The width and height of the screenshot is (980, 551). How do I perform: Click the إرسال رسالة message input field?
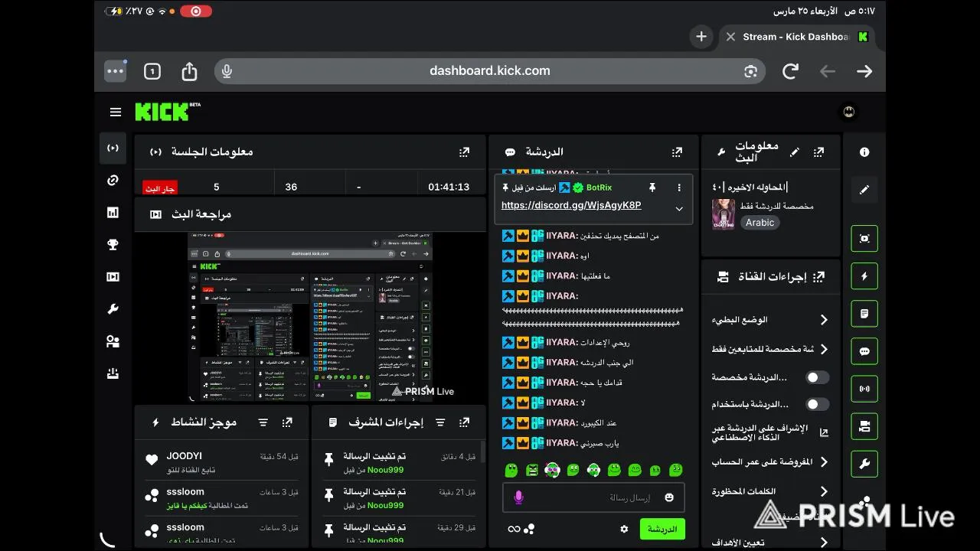click(x=593, y=497)
